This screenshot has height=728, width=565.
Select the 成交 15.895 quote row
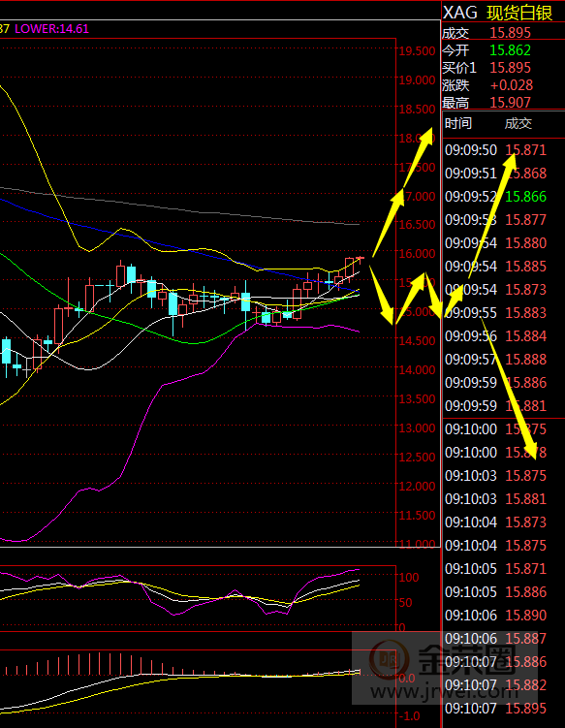tap(487, 33)
